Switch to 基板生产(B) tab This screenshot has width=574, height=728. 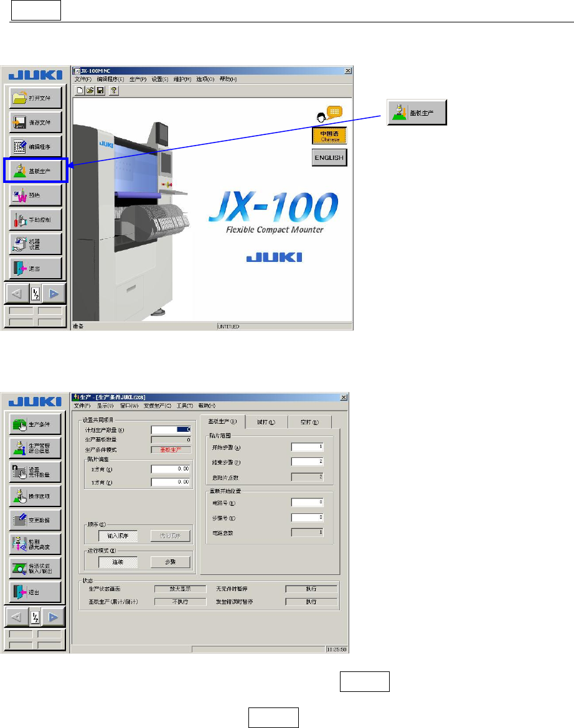(x=222, y=422)
